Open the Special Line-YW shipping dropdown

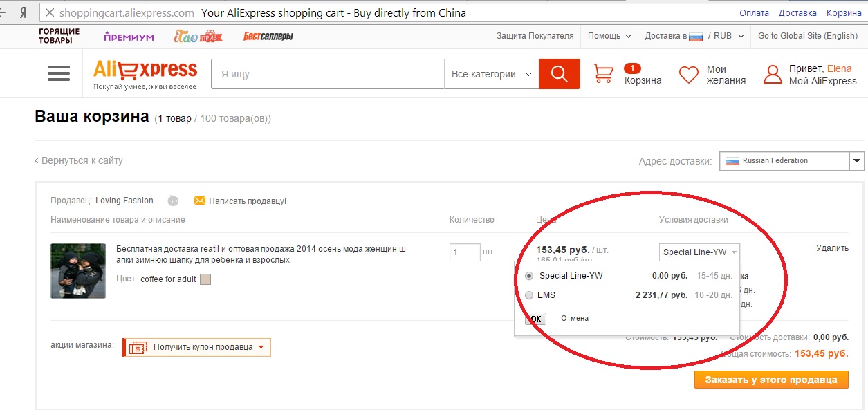(x=699, y=252)
